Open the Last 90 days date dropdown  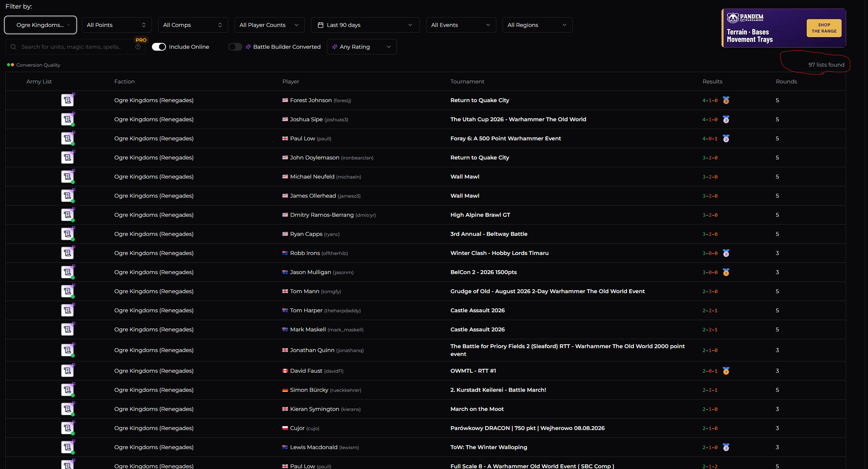[x=365, y=25]
